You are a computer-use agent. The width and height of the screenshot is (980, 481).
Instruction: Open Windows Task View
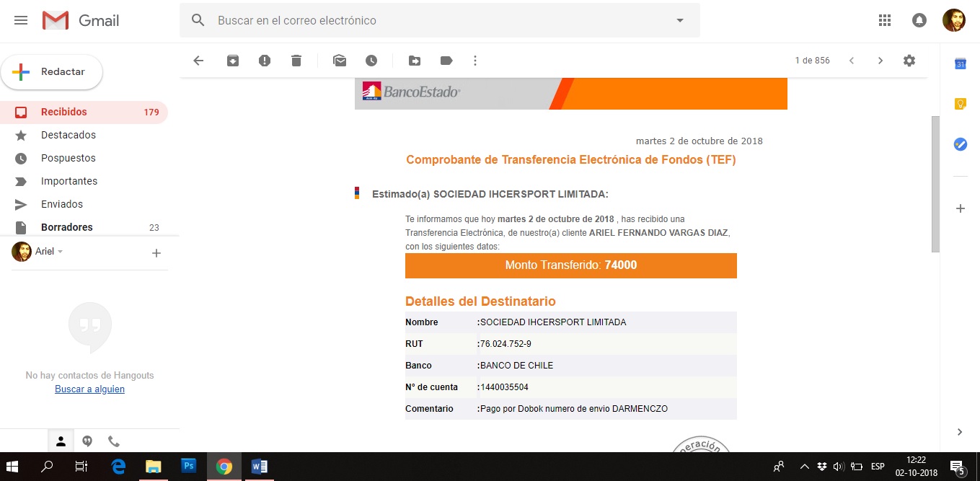[x=82, y=467]
